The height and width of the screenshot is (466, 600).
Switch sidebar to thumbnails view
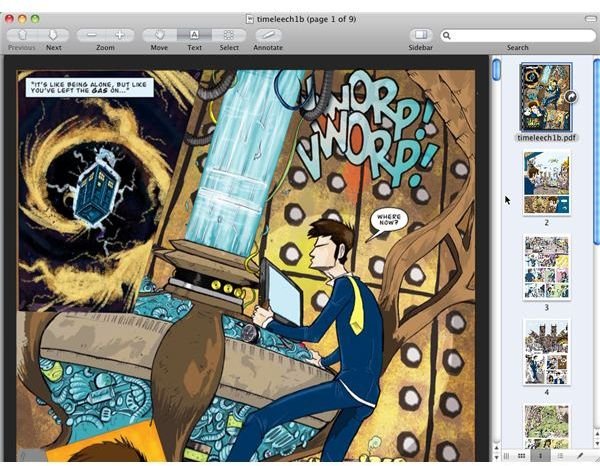(x=540, y=456)
